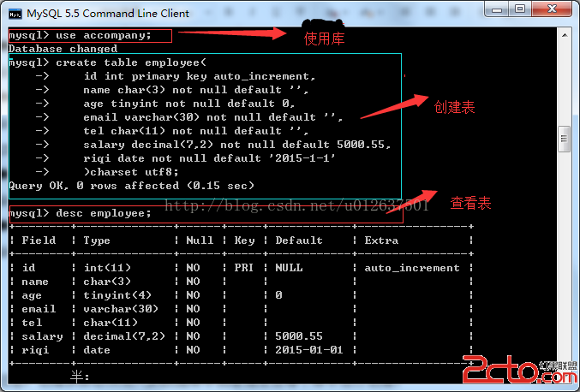
Task: Click the 'Type' column header
Action: pyautogui.click(x=97, y=241)
